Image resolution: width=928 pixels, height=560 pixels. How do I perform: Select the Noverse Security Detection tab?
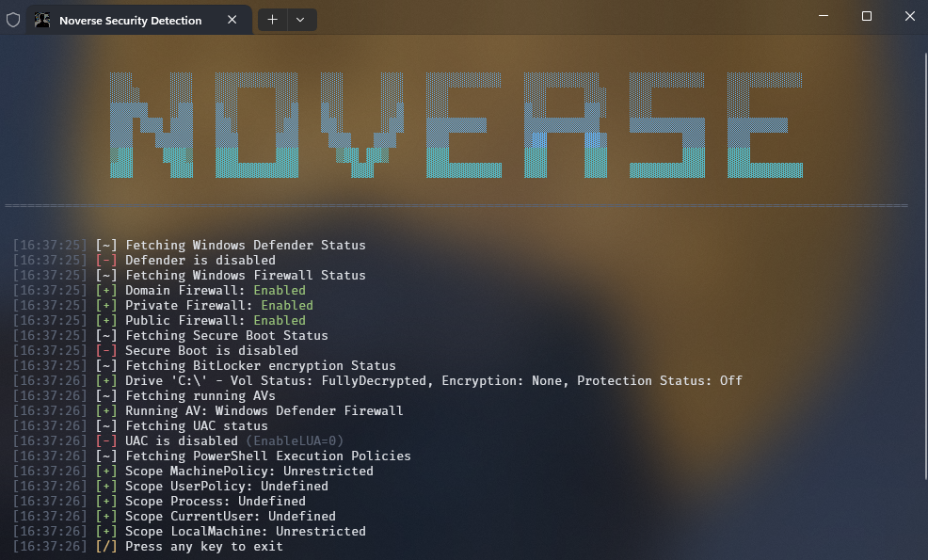139,20
